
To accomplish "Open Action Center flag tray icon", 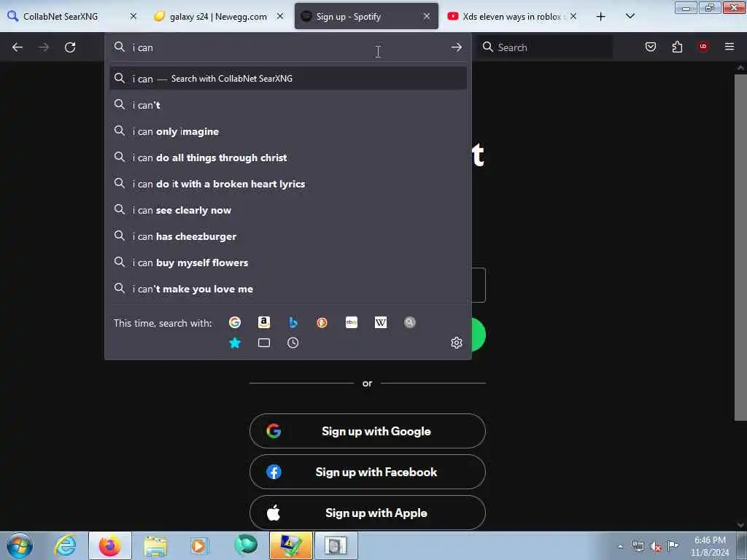I will (x=673, y=546).
